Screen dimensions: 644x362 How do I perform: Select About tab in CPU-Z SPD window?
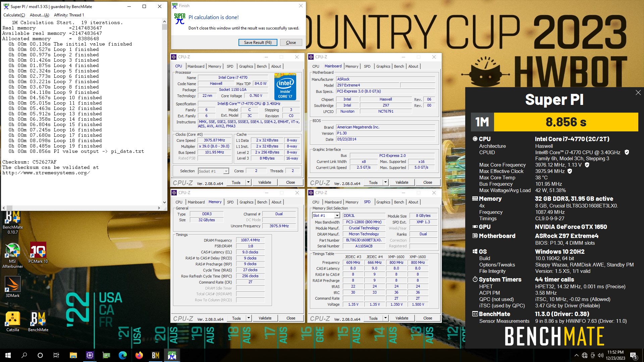(413, 202)
